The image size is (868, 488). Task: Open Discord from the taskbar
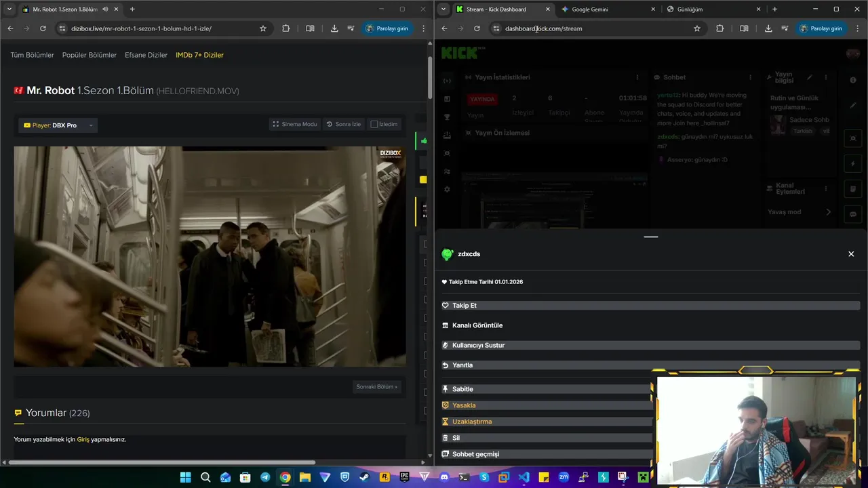point(444,478)
